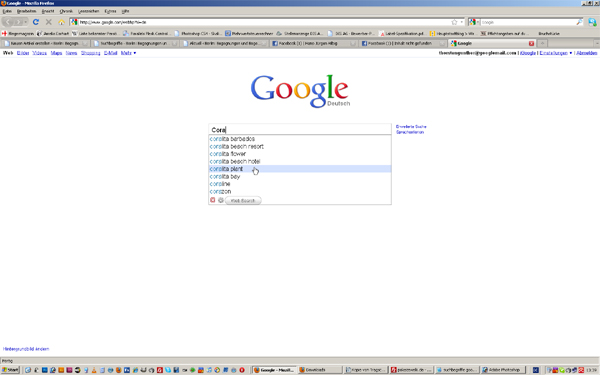The height and width of the screenshot is (375, 600).
Task: Open the Ansicht menu
Action: 48,11
